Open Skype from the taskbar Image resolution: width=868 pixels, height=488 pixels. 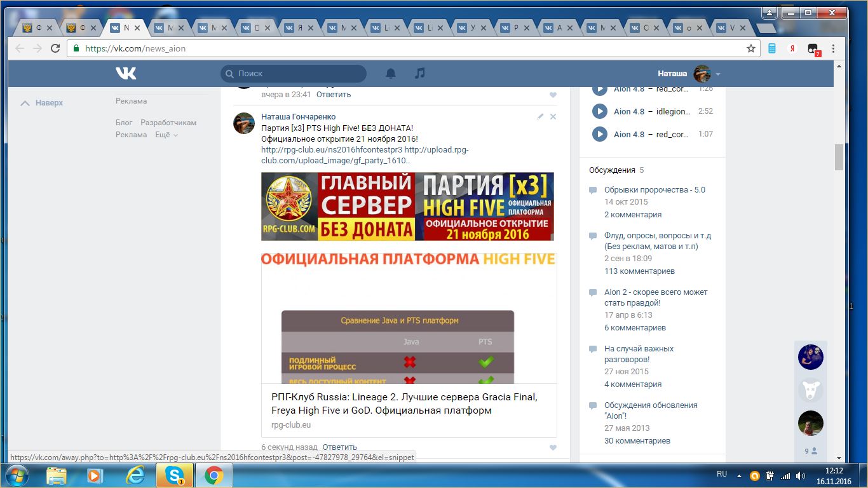click(174, 475)
